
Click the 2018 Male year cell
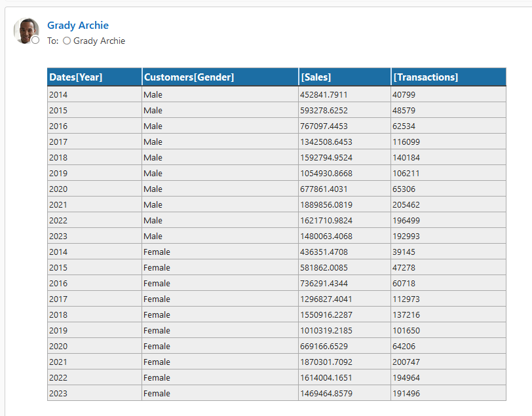click(58, 157)
